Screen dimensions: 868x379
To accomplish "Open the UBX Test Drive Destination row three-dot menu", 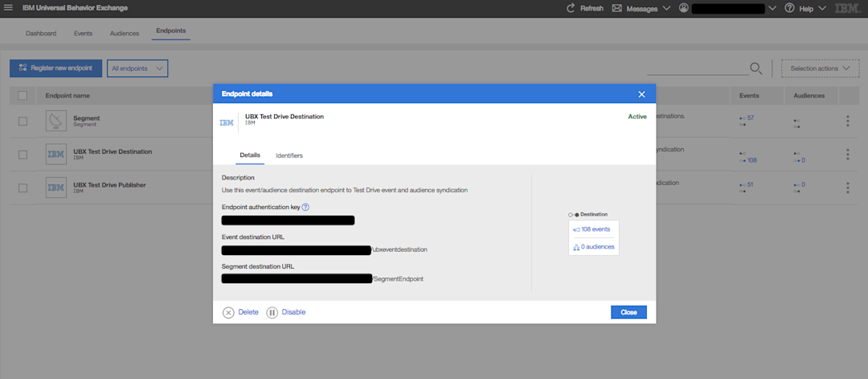I will [848, 154].
